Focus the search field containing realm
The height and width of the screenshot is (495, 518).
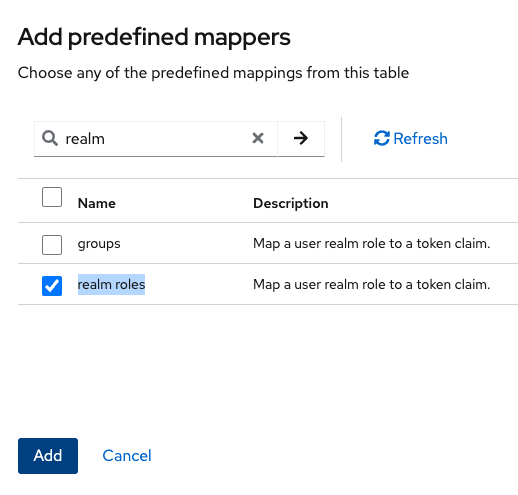click(156, 139)
